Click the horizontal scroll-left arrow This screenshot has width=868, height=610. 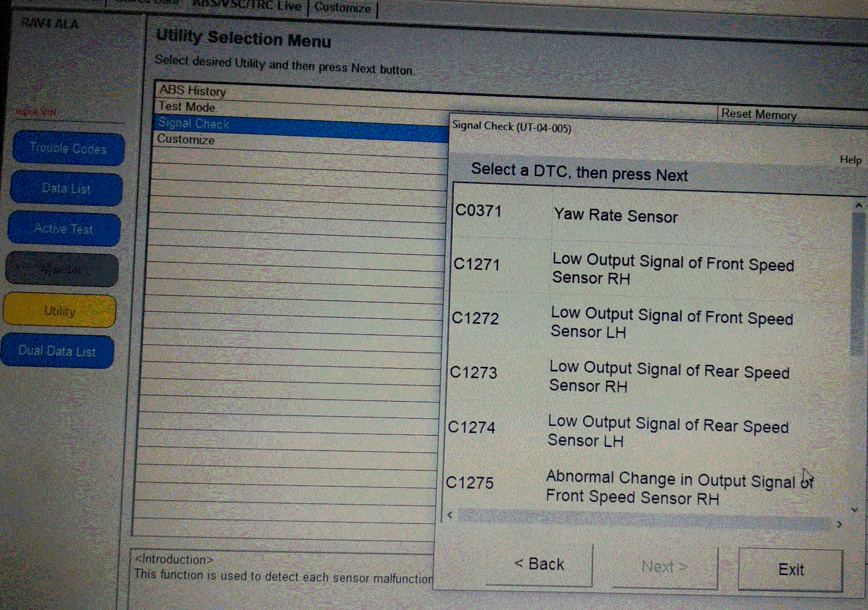tap(450, 514)
